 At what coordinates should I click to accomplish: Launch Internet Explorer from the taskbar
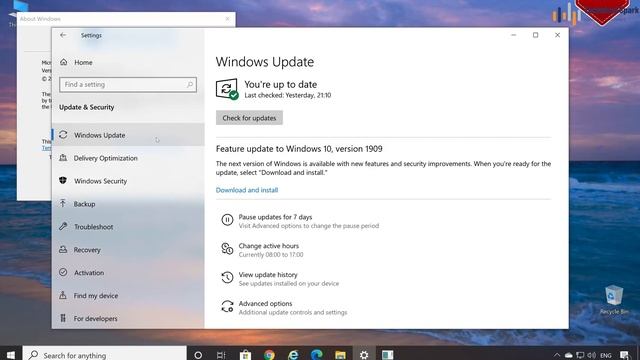click(293, 355)
